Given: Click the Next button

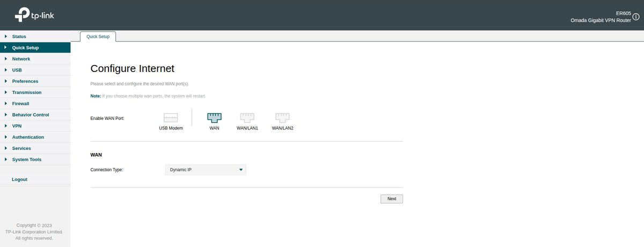Looking at the screenshot, I should pos(392,199).
